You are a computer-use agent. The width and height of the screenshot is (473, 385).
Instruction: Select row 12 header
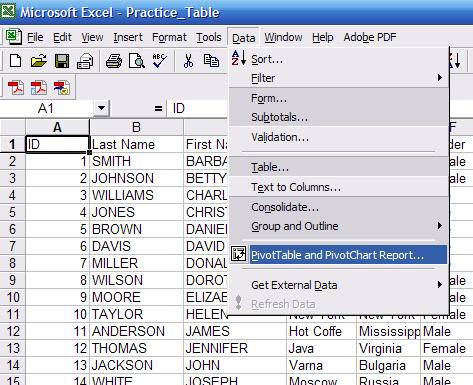[x=12, y=331]
